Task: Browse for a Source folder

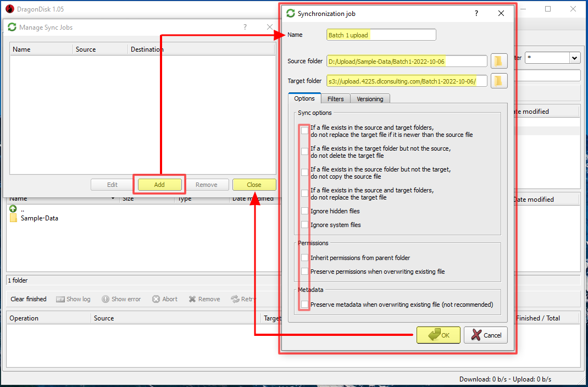Action: tap(498, 60)
